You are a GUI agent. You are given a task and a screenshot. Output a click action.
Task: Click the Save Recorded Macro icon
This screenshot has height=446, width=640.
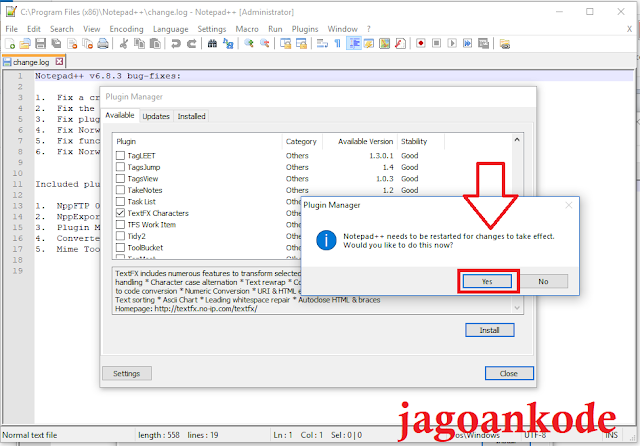[x=483, y=43]
